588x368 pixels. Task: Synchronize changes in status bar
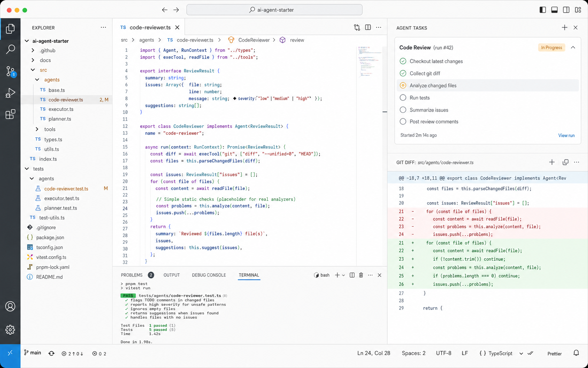point(52,354)
